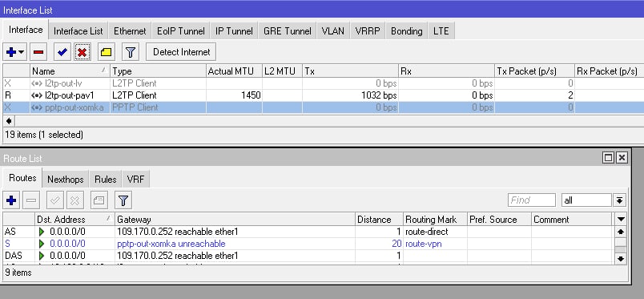Sort by Name column header
The height and width of the screenshot is (299, 644).
pos(70,71)
